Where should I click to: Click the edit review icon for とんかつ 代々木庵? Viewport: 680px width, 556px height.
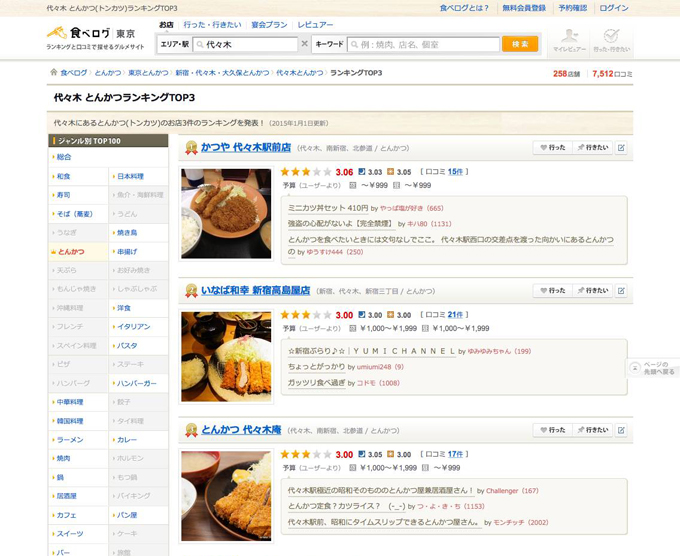click(x=621, y=430)
